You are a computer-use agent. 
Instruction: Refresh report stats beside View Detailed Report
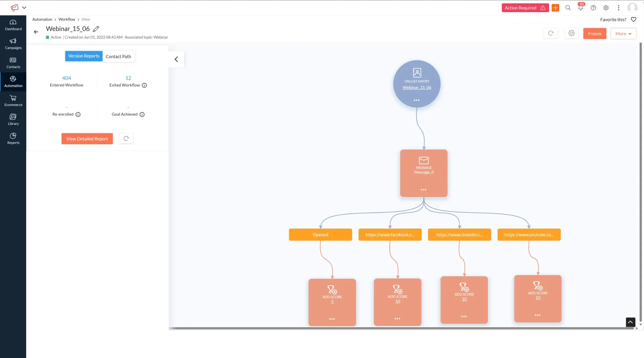(126, 139)
